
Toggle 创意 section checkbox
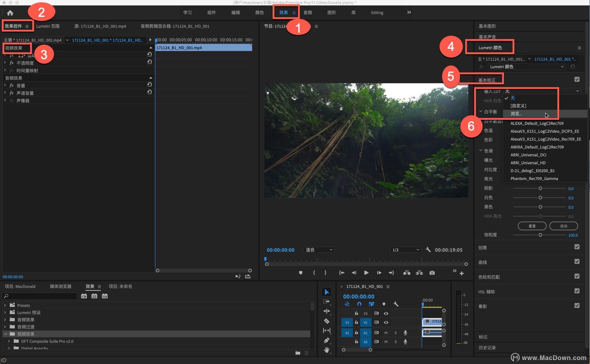point(577,247)
